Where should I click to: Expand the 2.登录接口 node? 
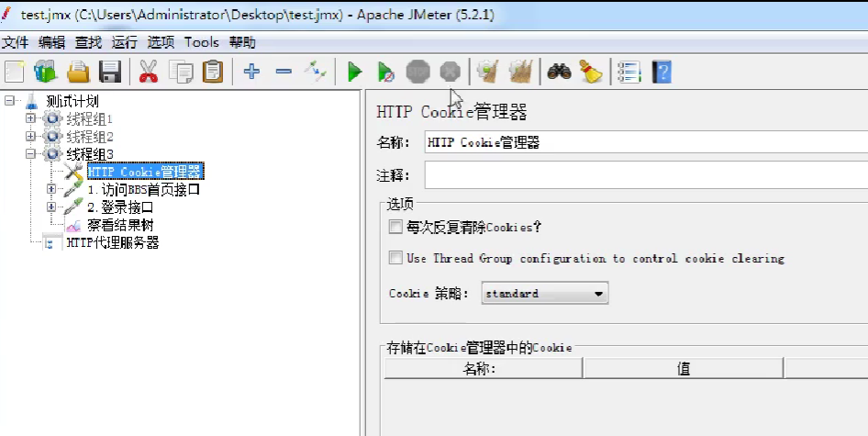pyautogui.click(x=51, y=207)
